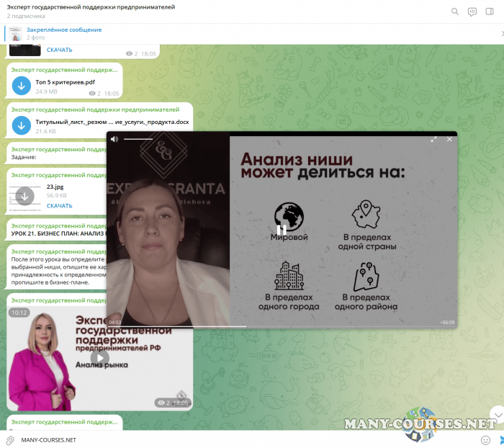Expand the floating video to fullscreen
Screen dimensions: 504x448
coord(433,139)
